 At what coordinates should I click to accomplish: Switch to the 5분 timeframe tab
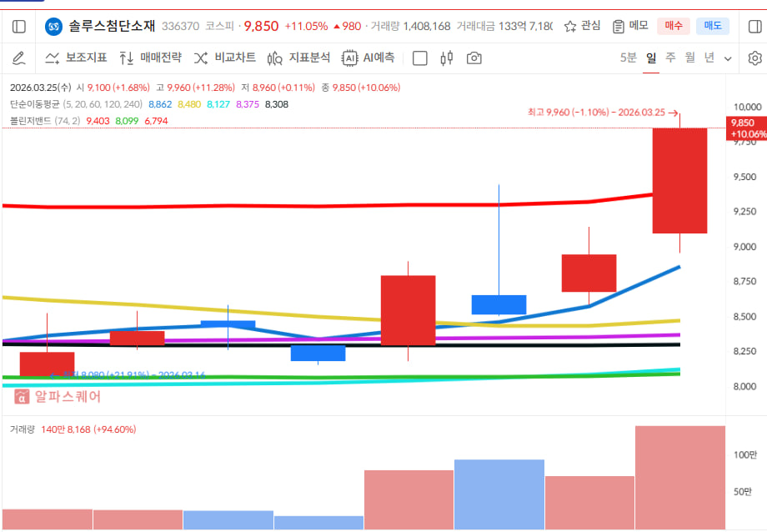(628, 58)
